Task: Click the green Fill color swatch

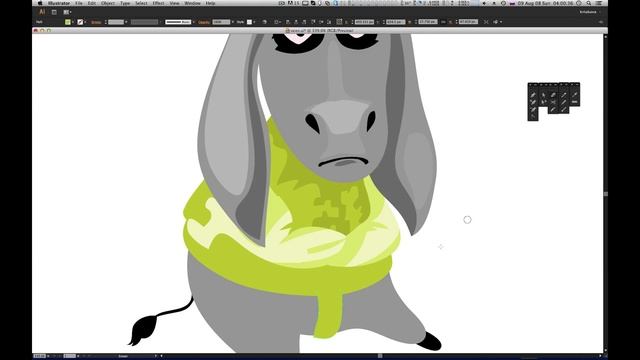Action: coord(68,22)
